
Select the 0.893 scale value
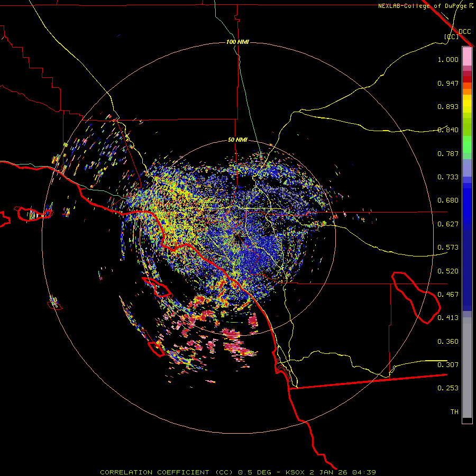click(x=448, y=106)
